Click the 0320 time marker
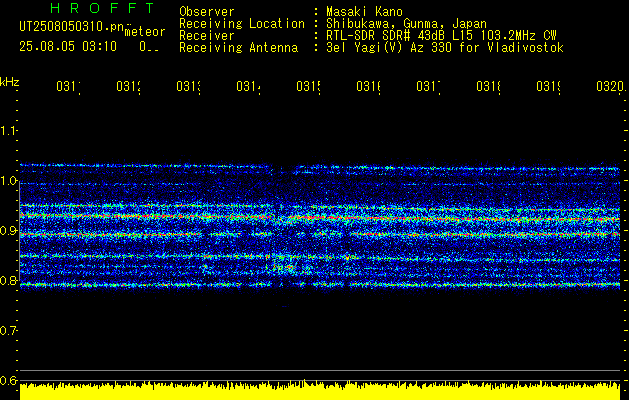629x400 pixels. coord(611,86)
